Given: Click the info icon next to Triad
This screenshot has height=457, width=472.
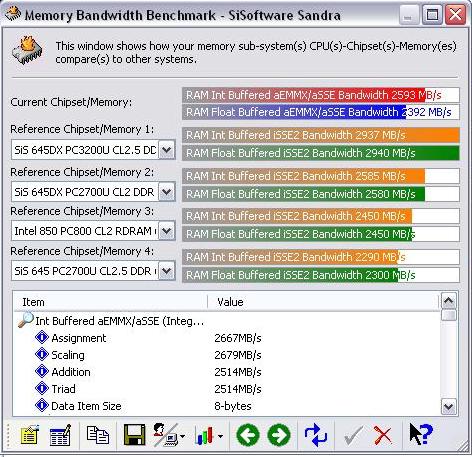Looking at the screenshot, I should pos(42,389).
